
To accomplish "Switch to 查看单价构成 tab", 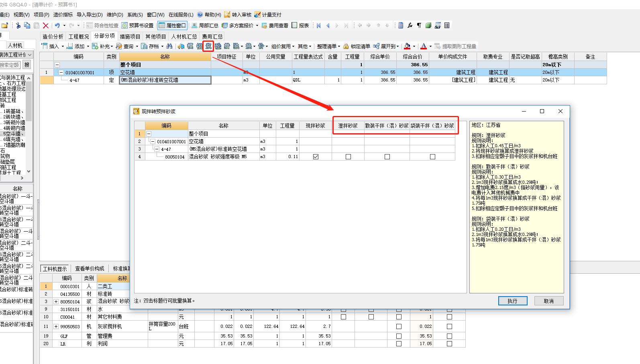I will (90, 268).
